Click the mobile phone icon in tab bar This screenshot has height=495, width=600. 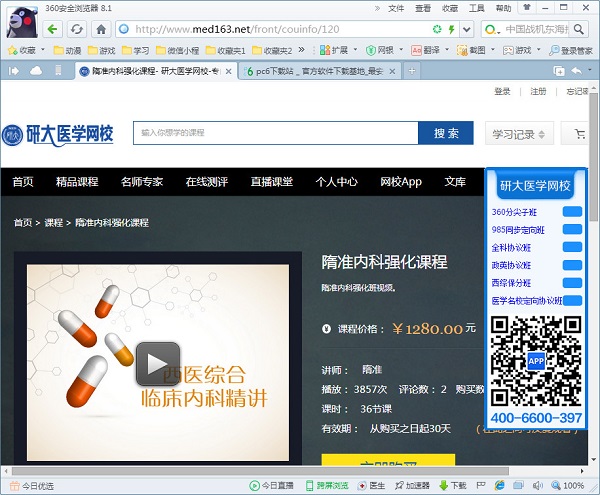coord(58,71)
